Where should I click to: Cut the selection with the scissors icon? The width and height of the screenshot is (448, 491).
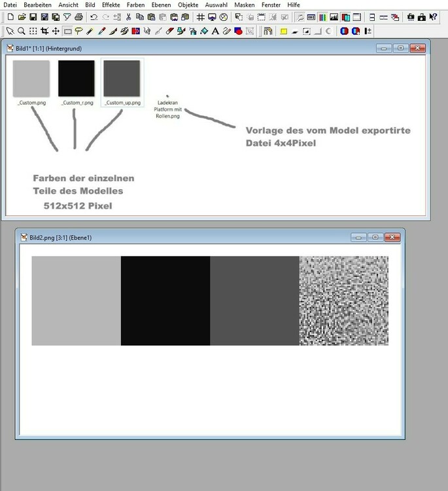tap(128, 17)
